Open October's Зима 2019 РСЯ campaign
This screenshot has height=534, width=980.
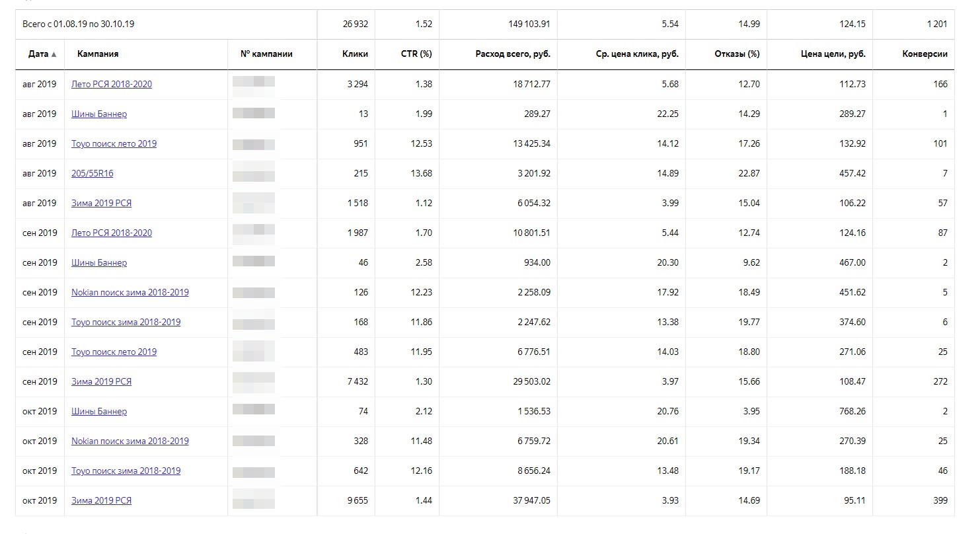101,500
